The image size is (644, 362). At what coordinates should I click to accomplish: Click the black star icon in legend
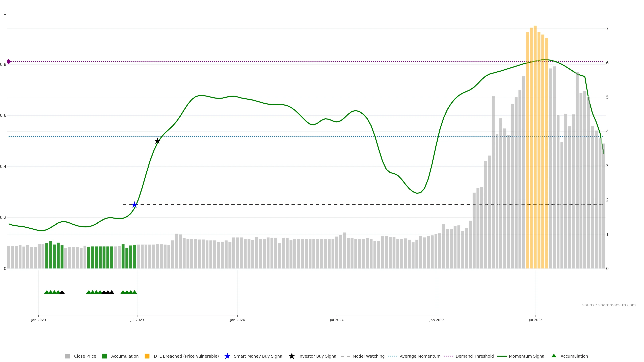coord(291,356)
